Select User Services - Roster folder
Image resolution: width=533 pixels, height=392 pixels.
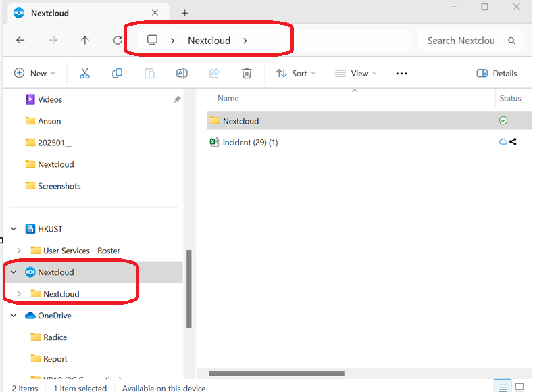pyautogui.click(x=75, y=251)
